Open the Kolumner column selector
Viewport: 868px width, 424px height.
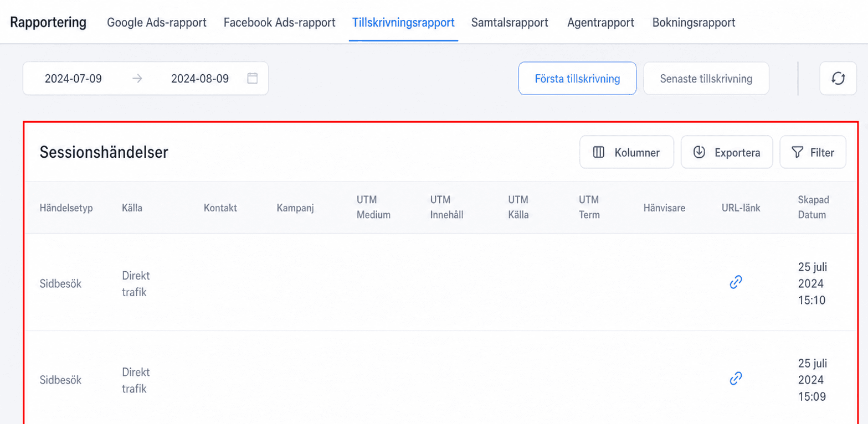(x=626, y=152)
